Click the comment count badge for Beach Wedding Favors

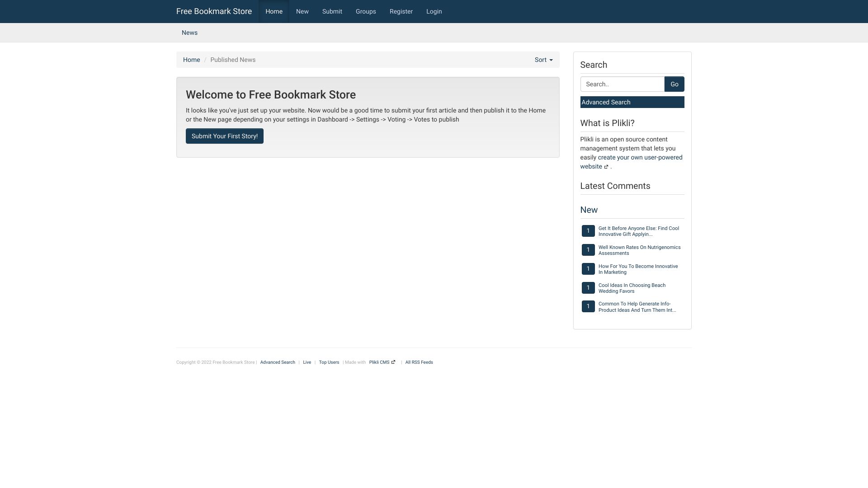588,287
